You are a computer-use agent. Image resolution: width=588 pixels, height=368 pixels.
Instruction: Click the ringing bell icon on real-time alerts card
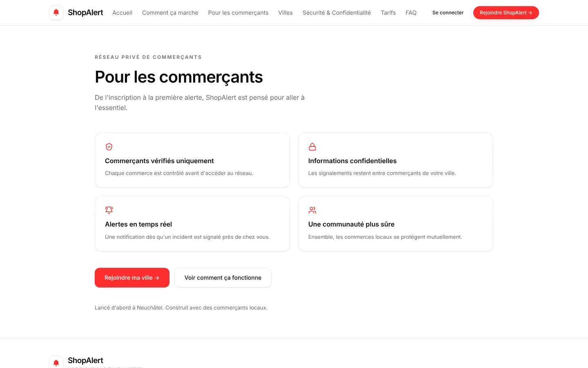(x=109, y=210)
